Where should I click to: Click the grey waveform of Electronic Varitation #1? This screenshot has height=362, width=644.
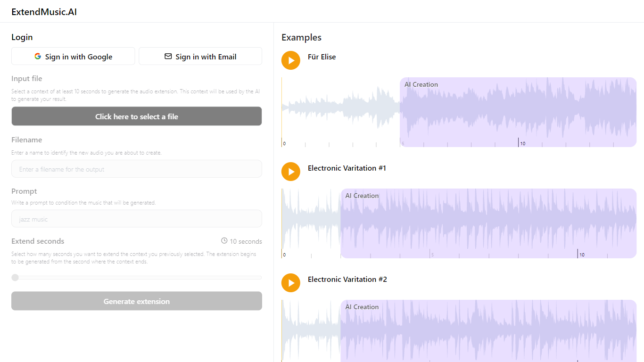pos(311,219)
